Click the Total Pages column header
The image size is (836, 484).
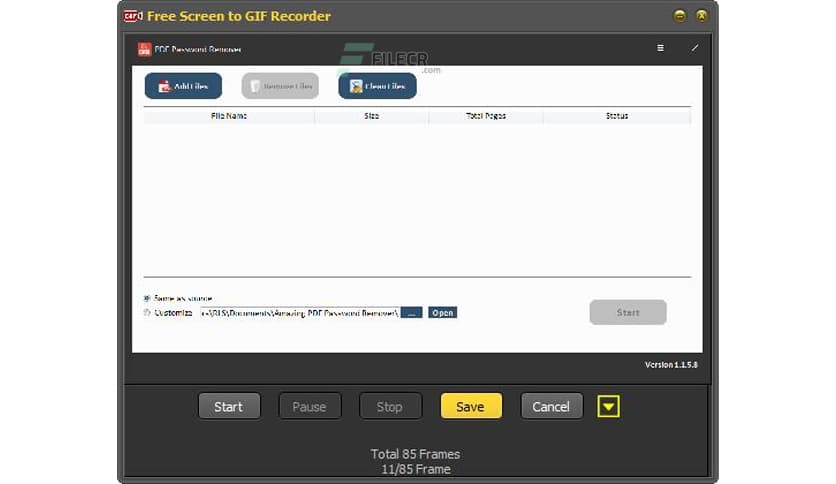(x=486, y=116)
